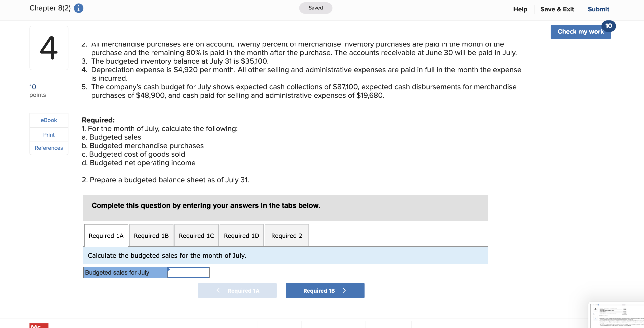Click the Print link
Screen dimensions: 644x328
(x=49, y=135)
